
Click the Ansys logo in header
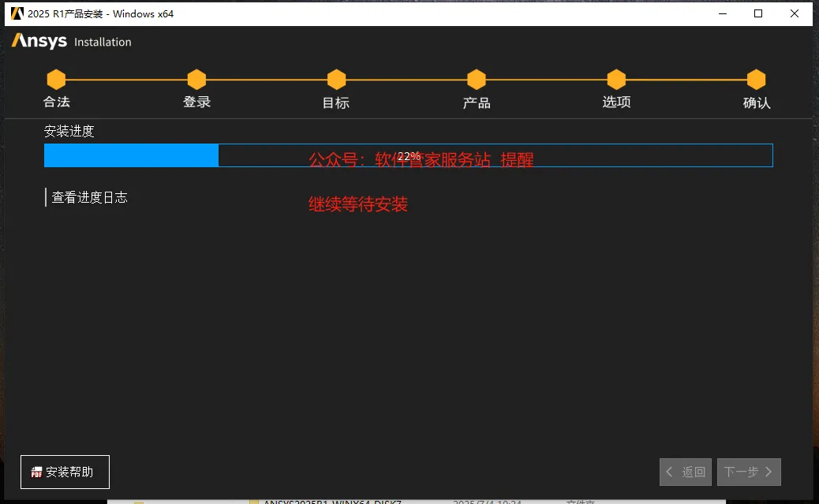click(39, 41)
